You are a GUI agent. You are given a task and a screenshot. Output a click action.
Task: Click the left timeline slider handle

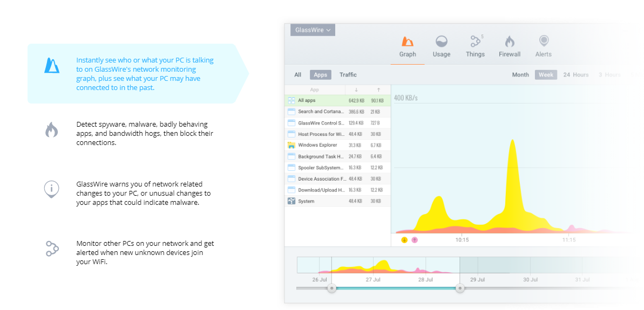pos(332,288)
